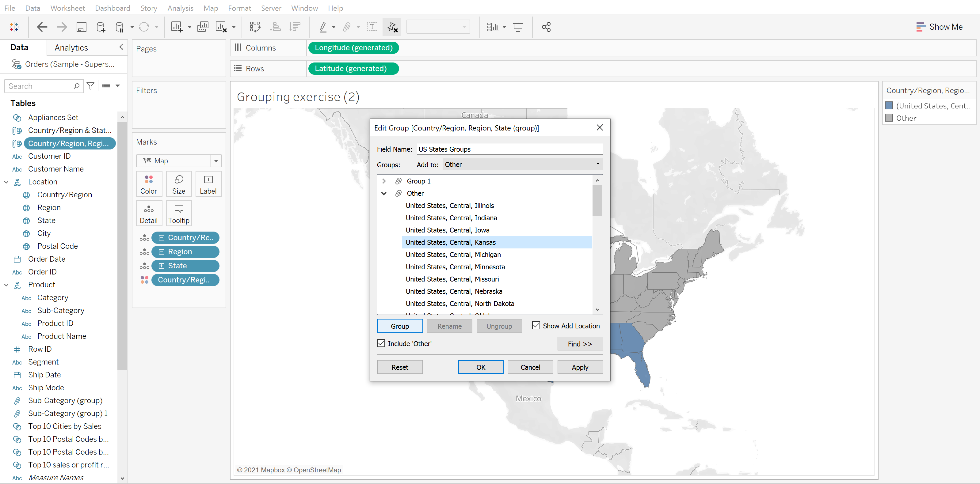Click the Duplicate sheet toolbar icon

coord(203,27)
